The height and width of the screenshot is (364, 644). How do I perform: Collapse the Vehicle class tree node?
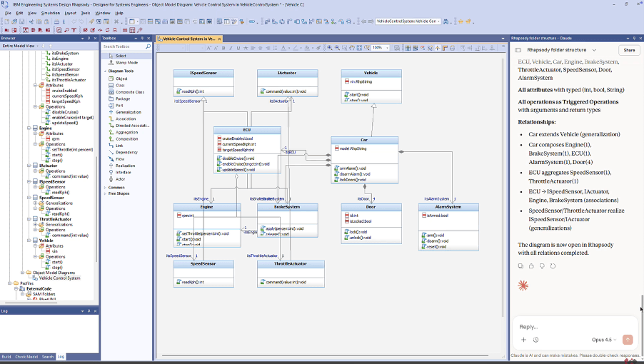(x=29, y=241)
